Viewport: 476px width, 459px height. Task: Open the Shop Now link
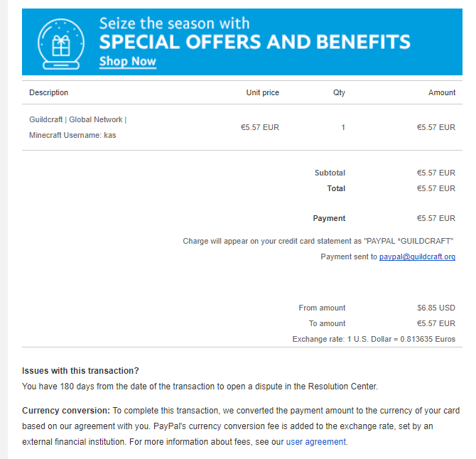coord(128,61)
